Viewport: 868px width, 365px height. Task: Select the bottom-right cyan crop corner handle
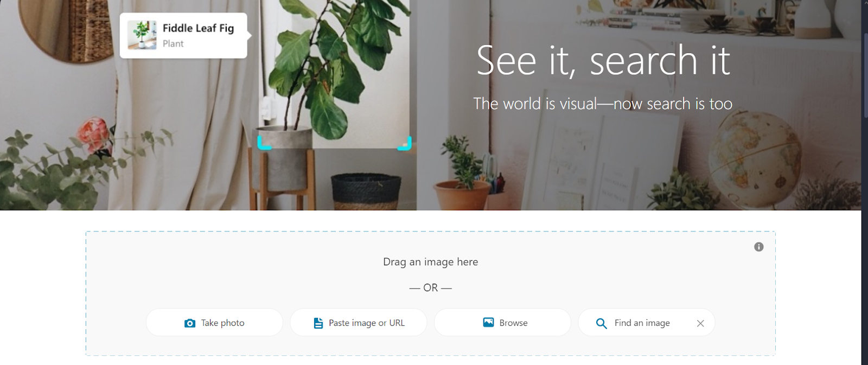coord(405,143)
